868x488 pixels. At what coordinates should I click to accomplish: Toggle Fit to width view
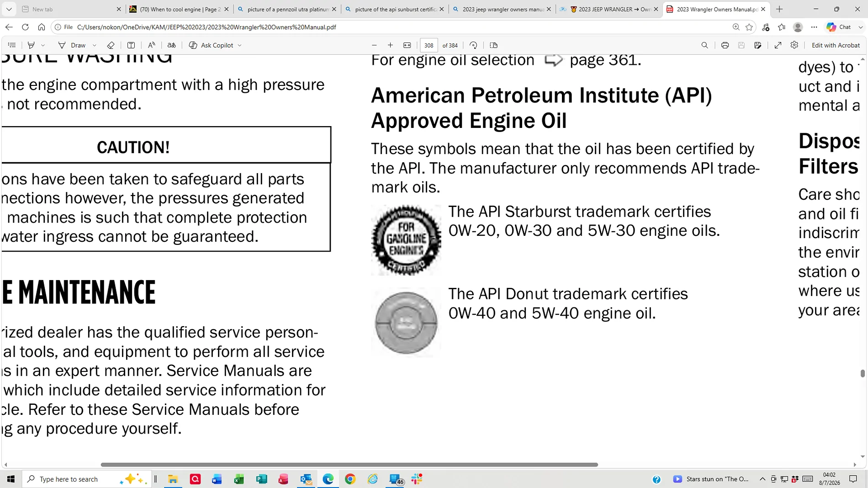tap(407, 45)
